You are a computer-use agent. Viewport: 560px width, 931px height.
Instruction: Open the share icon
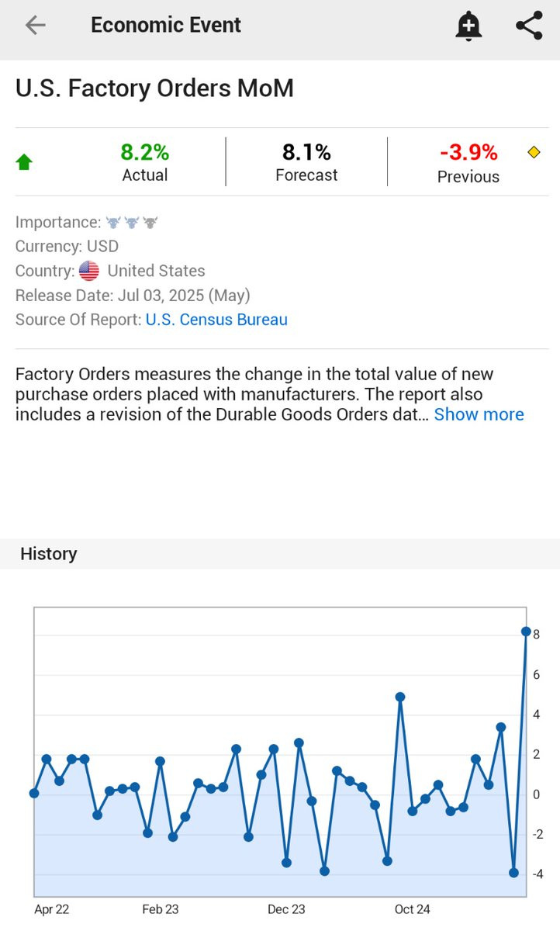[529, 26]
